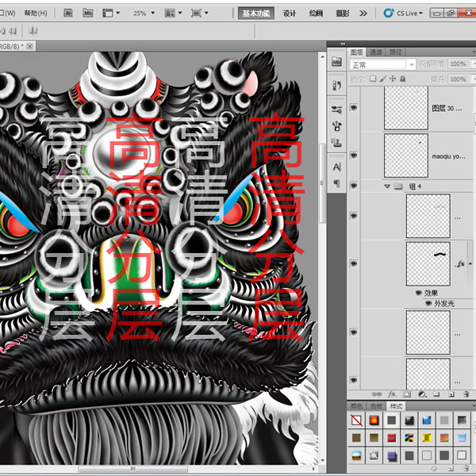Collapse the panel dock with the double arrow
This screenshot has height=476, width=476.
343,44
